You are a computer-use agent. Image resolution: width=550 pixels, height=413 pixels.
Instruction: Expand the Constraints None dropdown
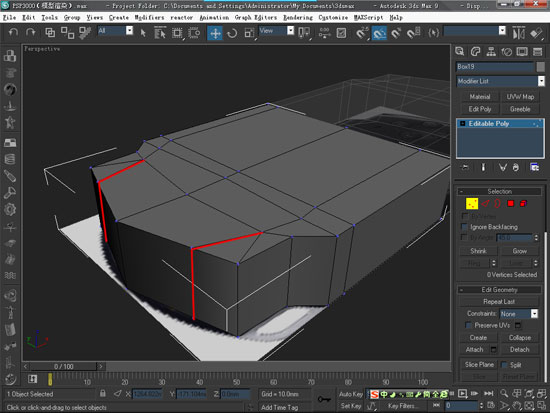pyautogui.click(x=518, y=314)
